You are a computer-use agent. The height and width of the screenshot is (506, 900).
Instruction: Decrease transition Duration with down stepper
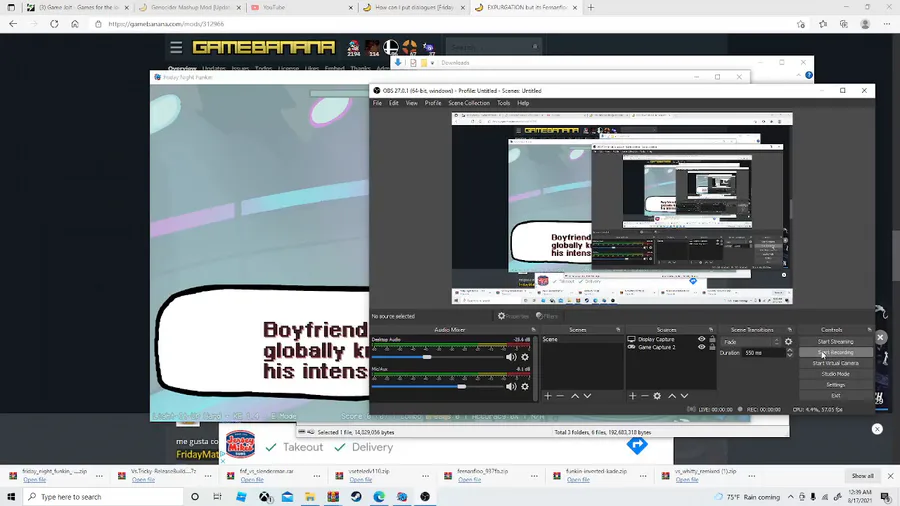(790, 355)
